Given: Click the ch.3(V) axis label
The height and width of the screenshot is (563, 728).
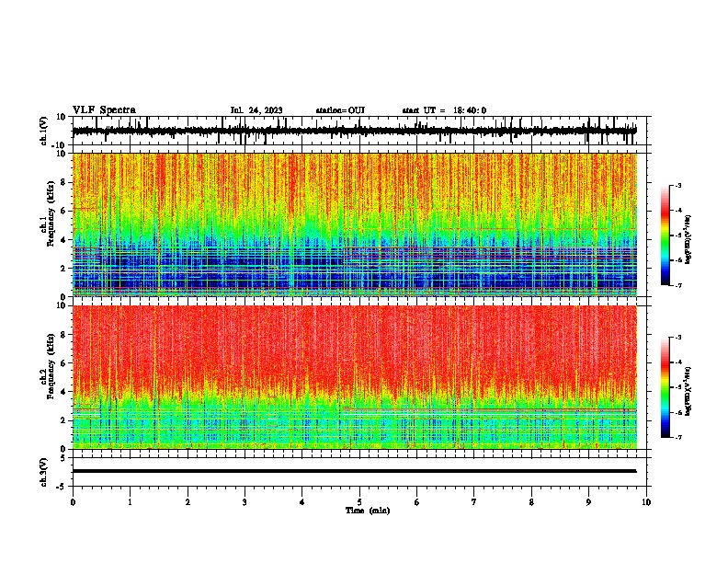Looking at the screenshot, I should [44, 472].
